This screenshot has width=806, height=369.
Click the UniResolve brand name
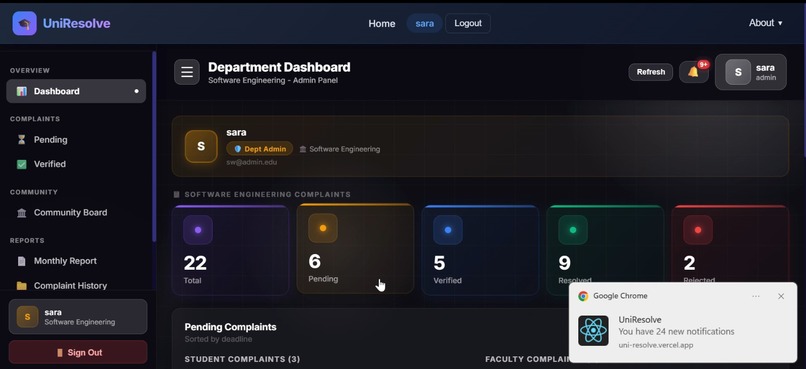pyautogui.click(x=77, y=24)
